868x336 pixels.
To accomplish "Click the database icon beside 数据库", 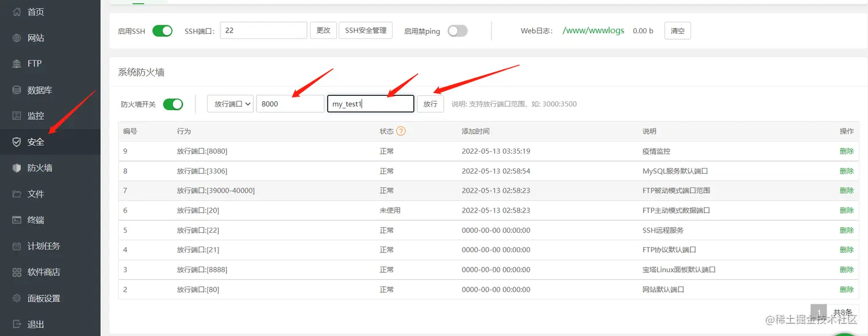I will [17, 90].
